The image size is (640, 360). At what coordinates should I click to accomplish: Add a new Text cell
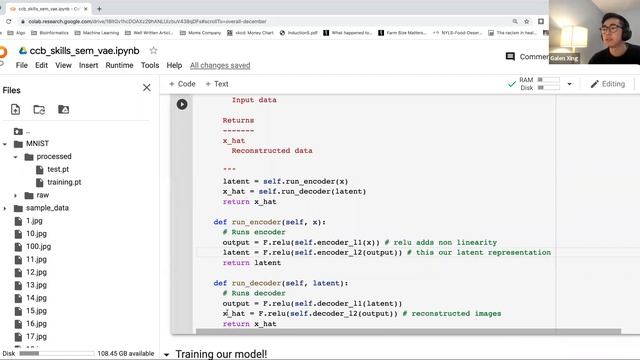[217, 84]
